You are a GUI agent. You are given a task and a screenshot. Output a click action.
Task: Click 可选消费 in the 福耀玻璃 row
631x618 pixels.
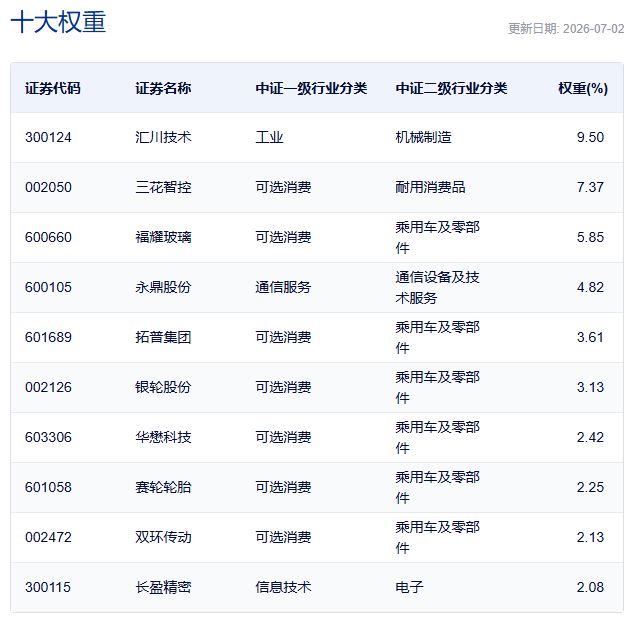283,237
